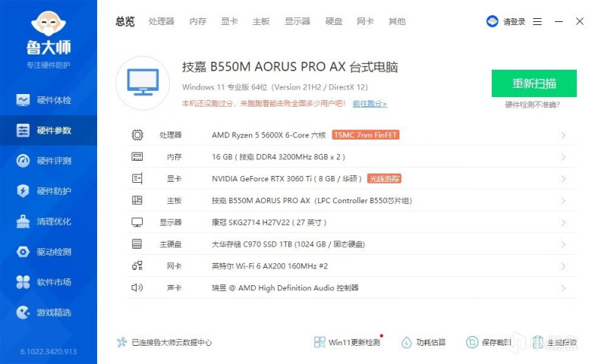Click the sound card speaker icon
Image resolution: width=595 pixels, height=364 pixels.
[137, 287]
